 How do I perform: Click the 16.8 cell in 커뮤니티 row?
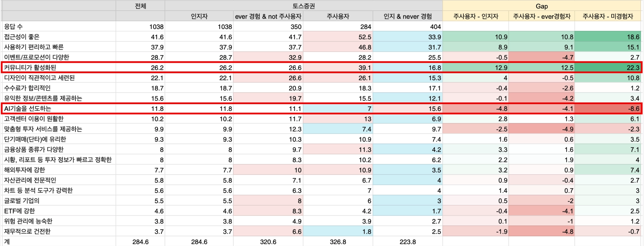pos(408,68)
